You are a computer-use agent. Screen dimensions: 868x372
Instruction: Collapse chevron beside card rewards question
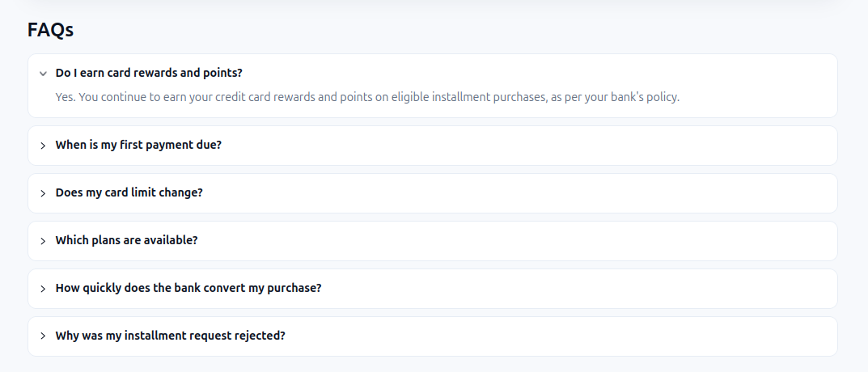click(x=43, y=74)
